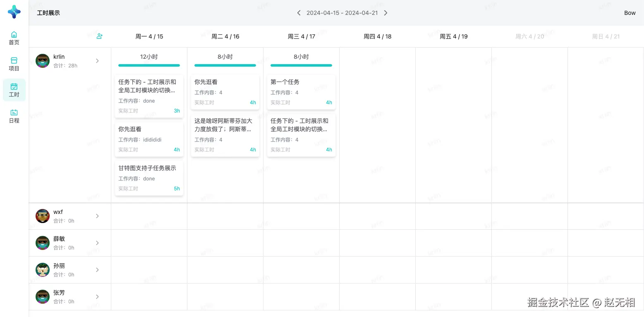The width and height of the screenshot is (644, 317).
Task: Click the app logo icon
Action: tap(14, 12)
